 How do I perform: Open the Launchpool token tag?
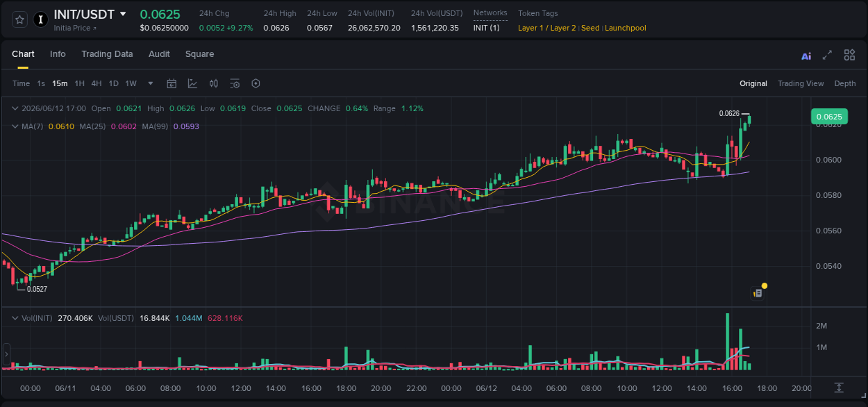click(626, 28)
